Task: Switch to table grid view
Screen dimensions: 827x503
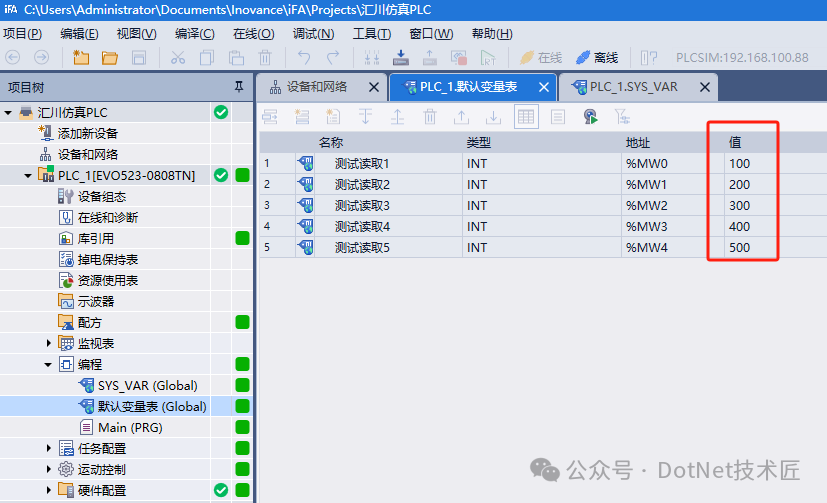Action: (x=526, y=117)
